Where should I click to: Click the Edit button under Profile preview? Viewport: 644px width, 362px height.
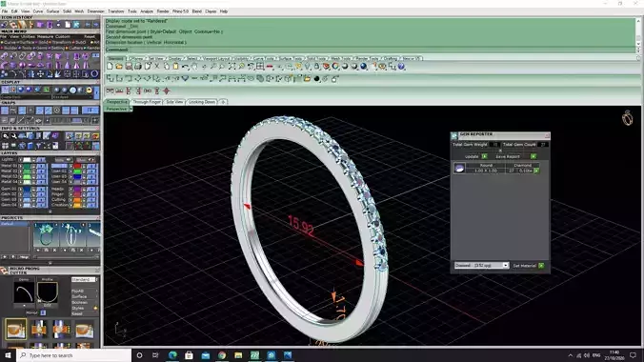(x=48, y=305)
